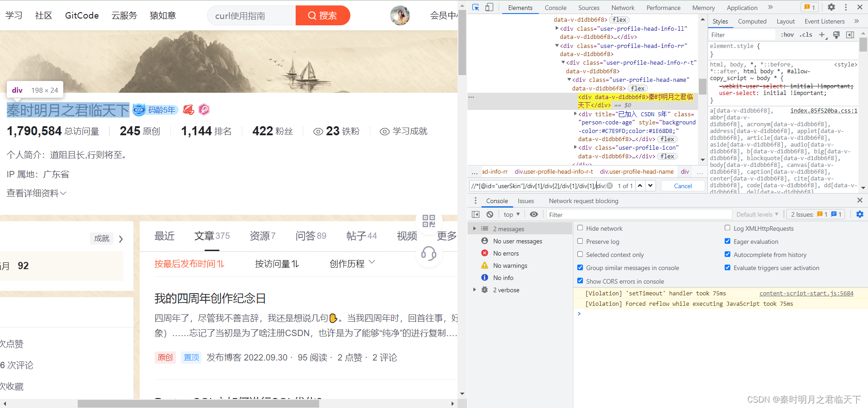Open the top context dropdown

click(x=512, y=214)
